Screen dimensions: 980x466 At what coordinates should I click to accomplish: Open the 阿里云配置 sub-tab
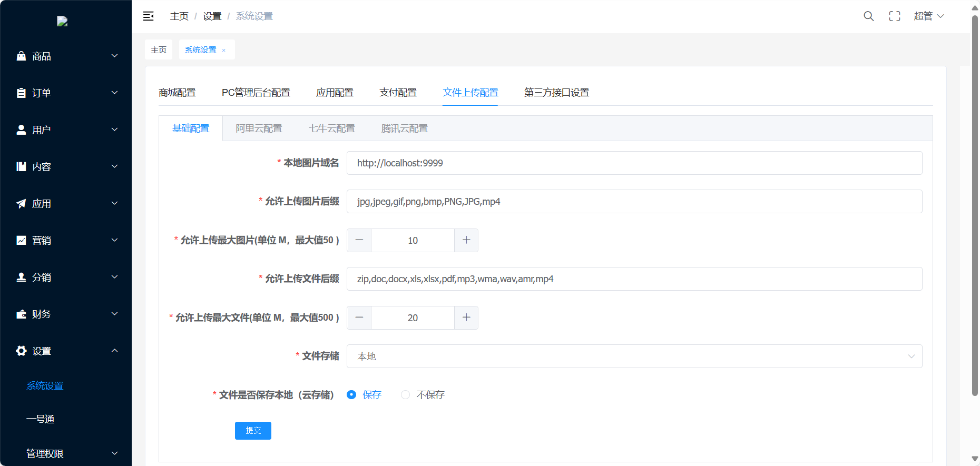coord(259,128)
